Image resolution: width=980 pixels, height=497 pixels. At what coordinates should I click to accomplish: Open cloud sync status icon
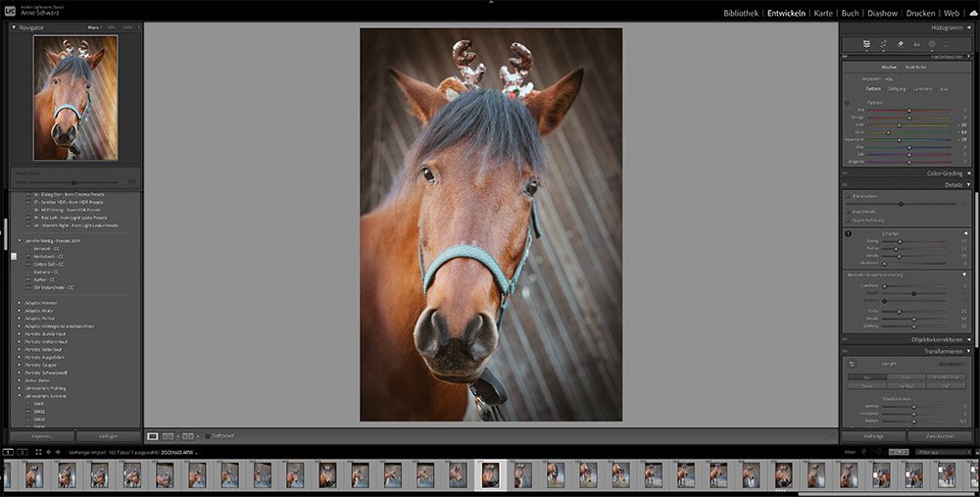point(973,13)
